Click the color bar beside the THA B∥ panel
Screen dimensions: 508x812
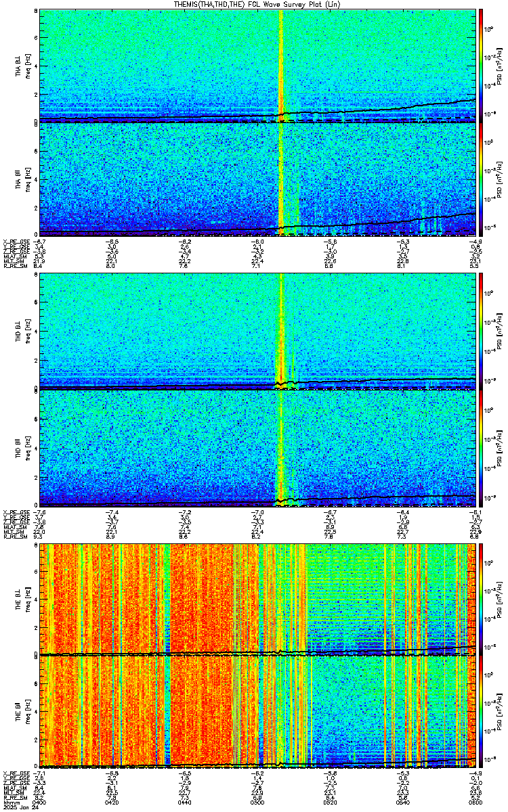point(482,179)
